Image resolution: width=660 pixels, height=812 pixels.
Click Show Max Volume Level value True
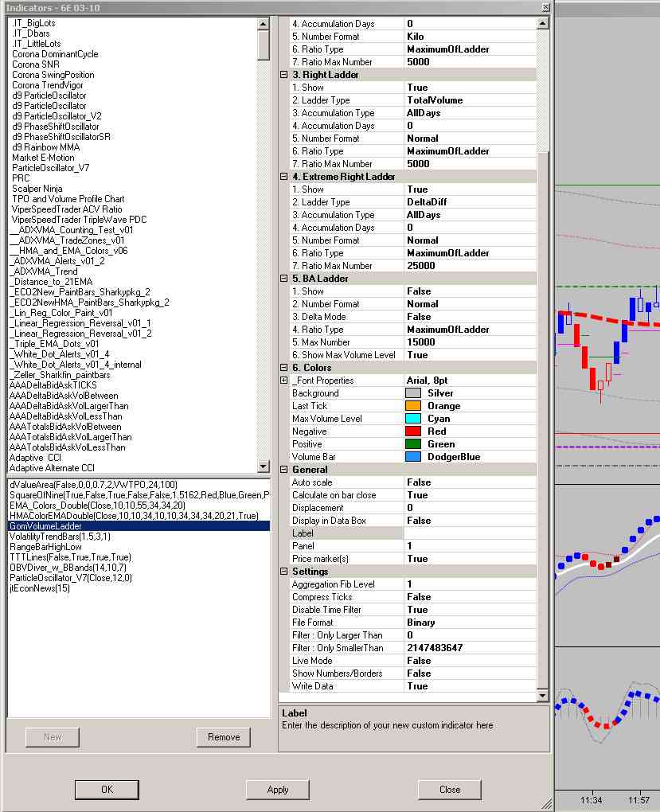pyautogui.click(x=470, y=355)
